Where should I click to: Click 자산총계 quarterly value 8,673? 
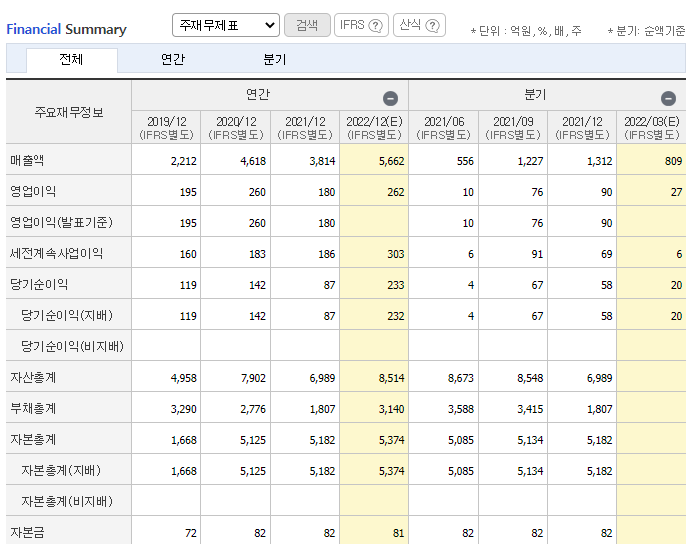point(461,378)
